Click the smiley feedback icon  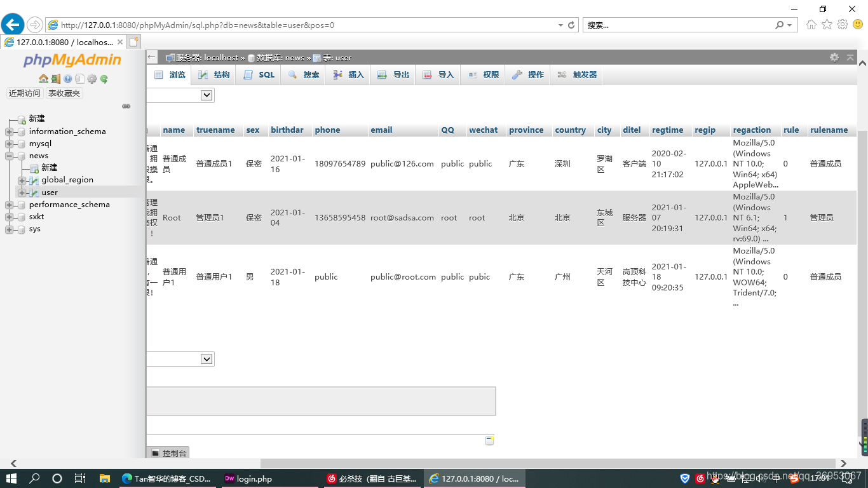pos(858,25)
